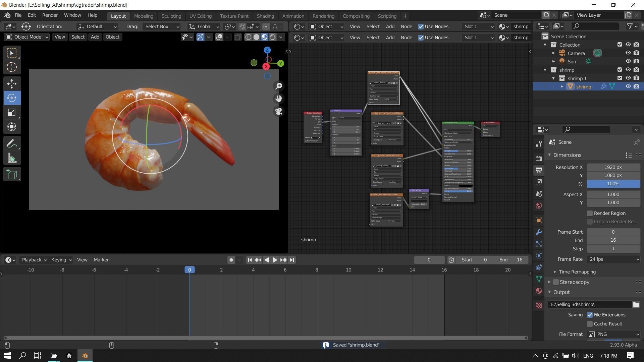Enable the Stereoscopy checkbox
Screen dimensions: 644x362
[556, 282]
